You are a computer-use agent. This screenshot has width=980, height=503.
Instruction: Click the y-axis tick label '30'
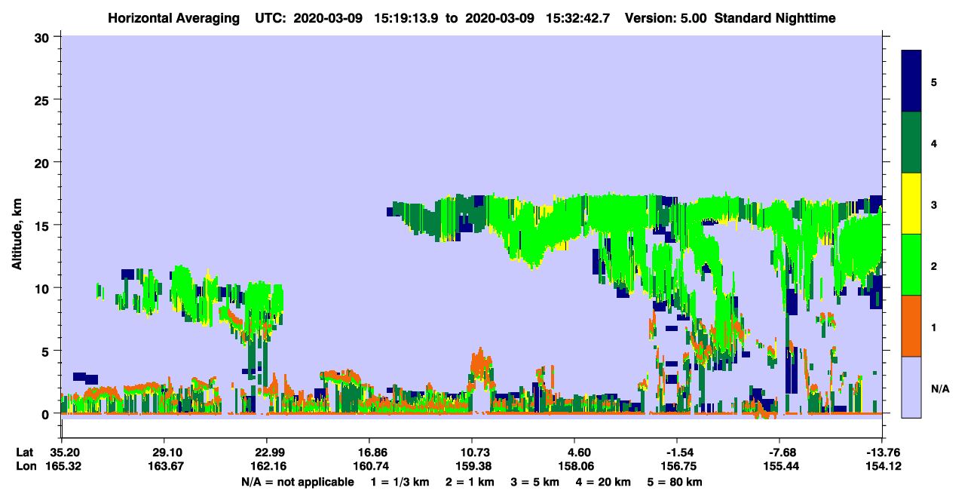(x=44, y=37)
